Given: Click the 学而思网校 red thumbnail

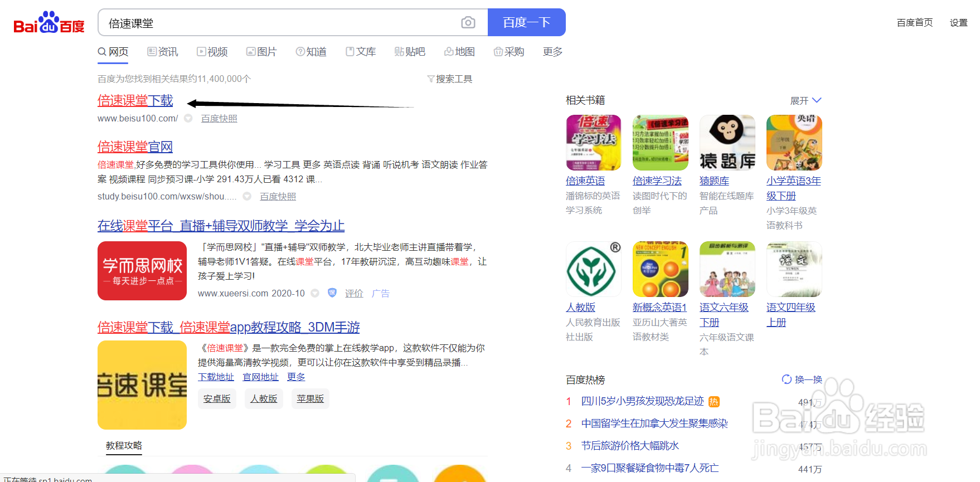Looking at the screenshot, I should [142, 271].
